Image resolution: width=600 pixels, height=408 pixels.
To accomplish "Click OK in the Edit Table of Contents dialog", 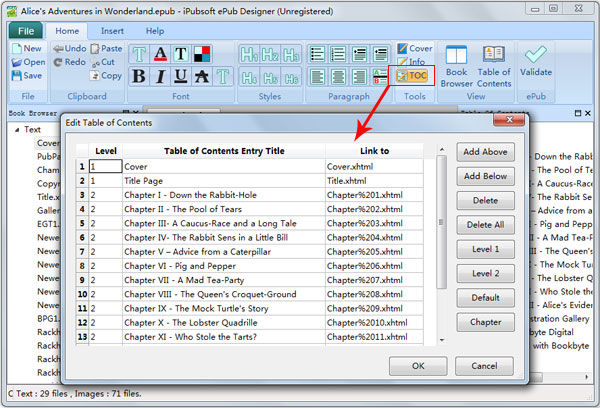I will tap(418, 366).
